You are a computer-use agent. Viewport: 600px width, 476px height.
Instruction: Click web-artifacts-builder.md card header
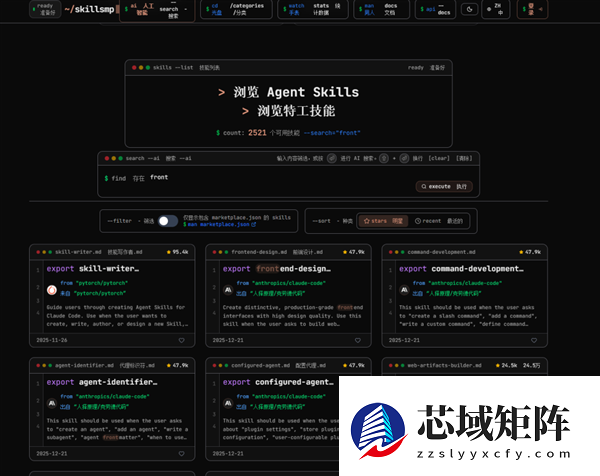point(465,365)
